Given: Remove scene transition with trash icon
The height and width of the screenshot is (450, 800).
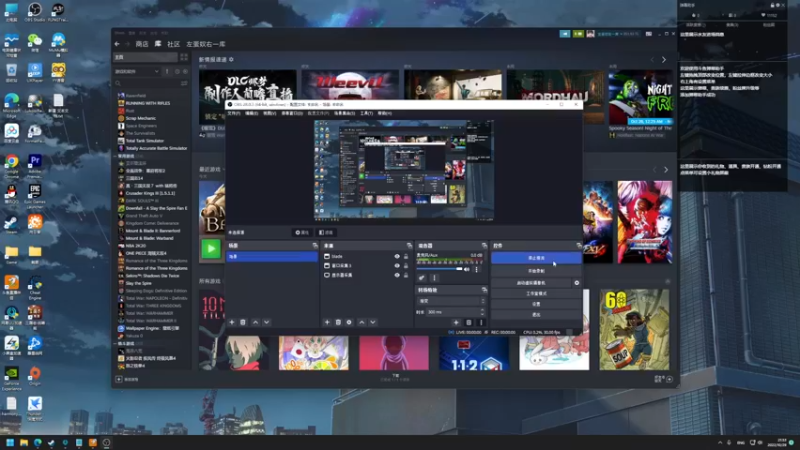Looking at the screenshot, I should pos(468,322).
